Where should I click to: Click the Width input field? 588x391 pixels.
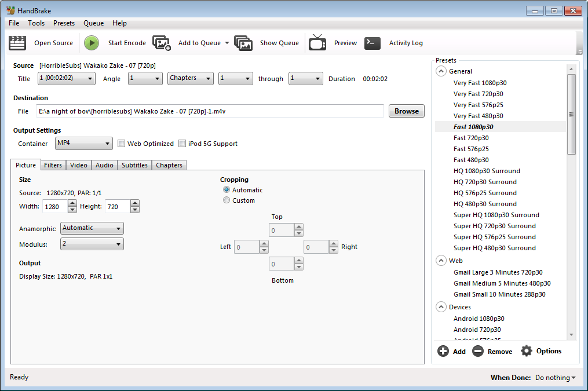click(55, 207)
